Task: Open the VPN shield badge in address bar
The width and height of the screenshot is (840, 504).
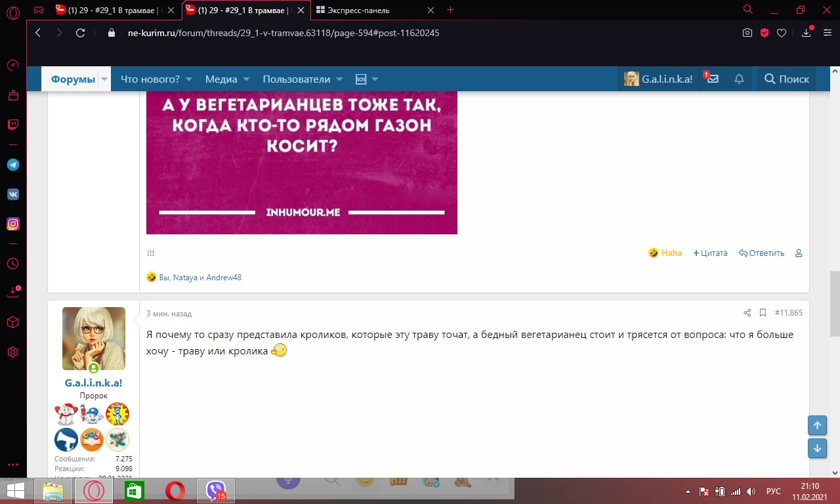Action: [763, 32]
